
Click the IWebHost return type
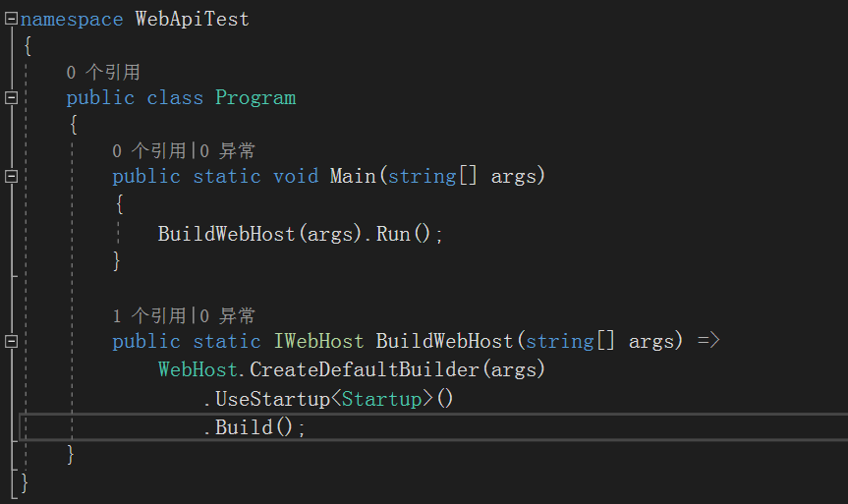click(x=318, y=341)
